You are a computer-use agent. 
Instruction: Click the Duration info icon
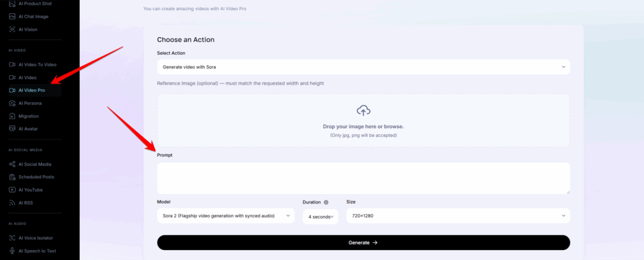coord(326,202)
